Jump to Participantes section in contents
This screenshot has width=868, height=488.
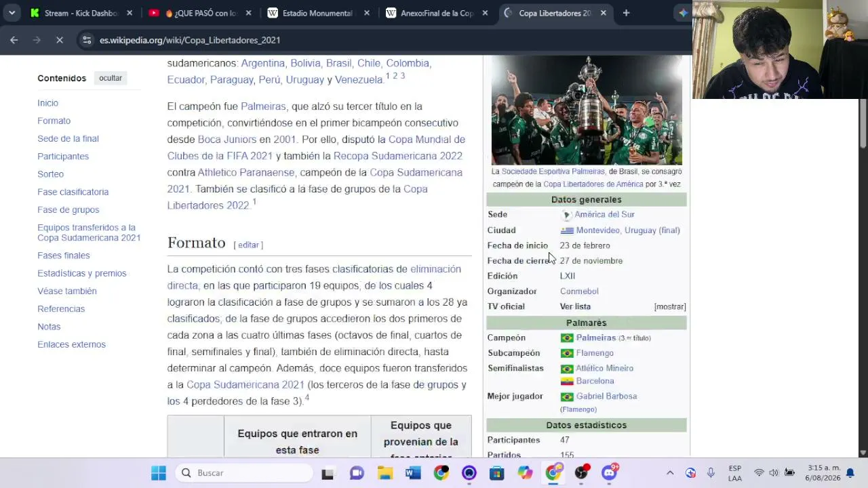click(x=63, y=156)
